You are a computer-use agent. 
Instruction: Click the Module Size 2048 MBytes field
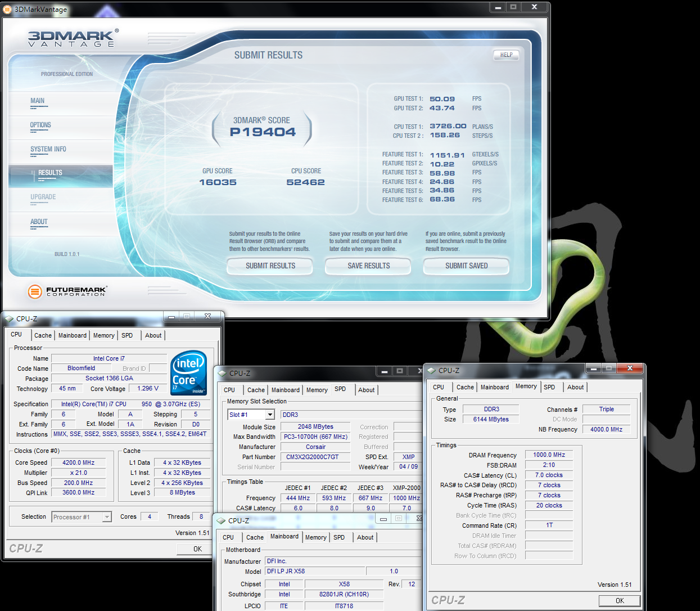point(315,426)
